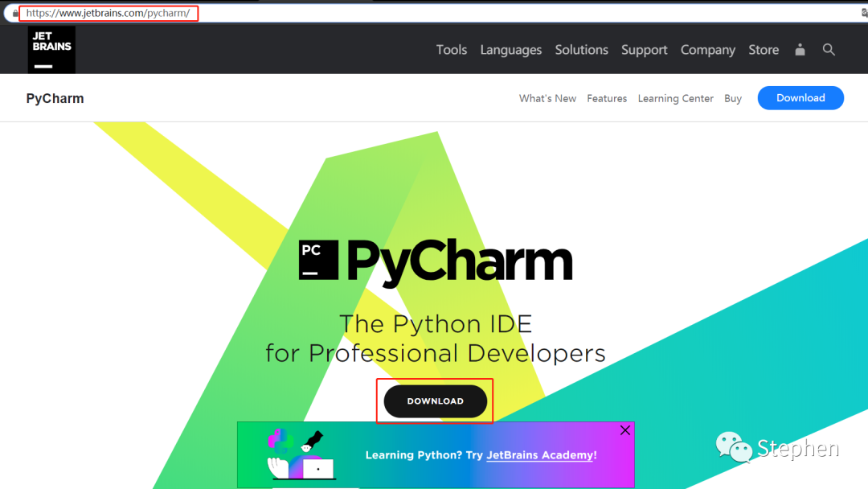
Task: Click 'for Professional Developers' text
Action: click(435, 353)
